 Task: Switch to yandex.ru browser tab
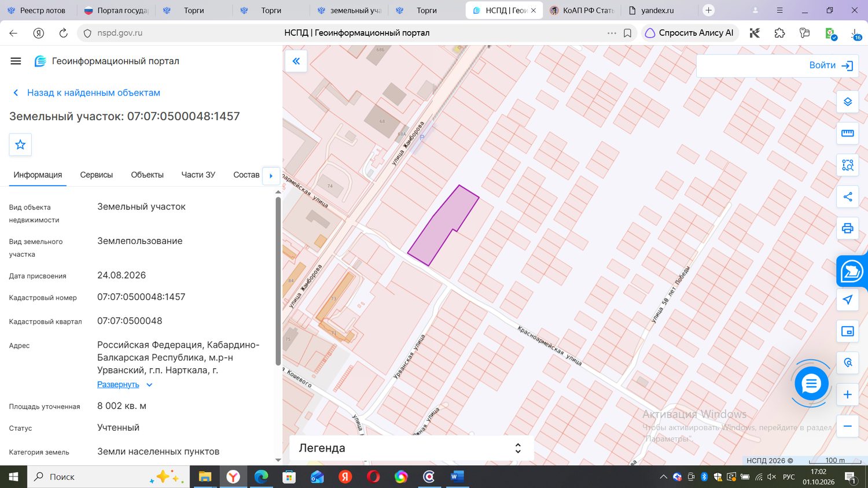[x=657, y=10]
